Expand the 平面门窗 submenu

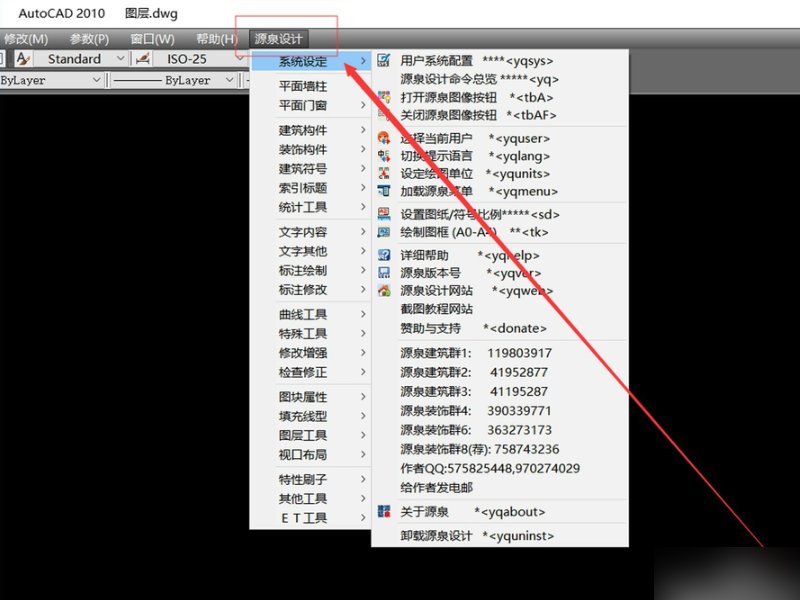(x=363, y=105)
